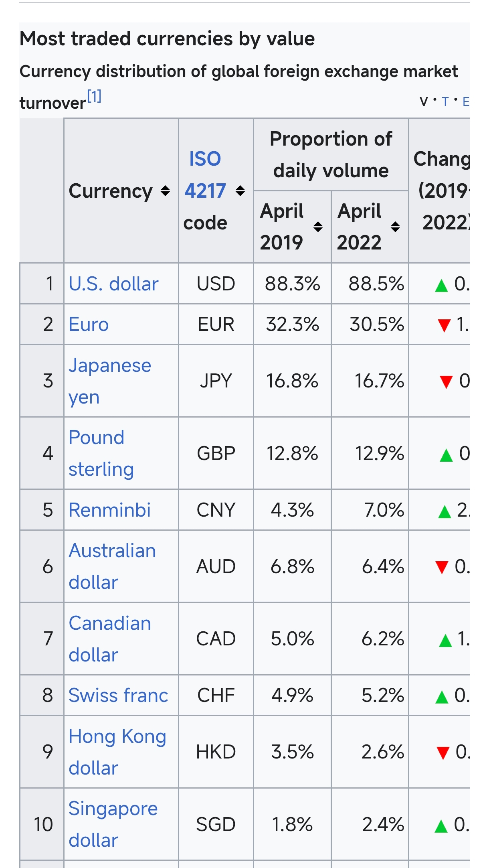This screenshot has height=868, width=489.
Task: Sort by April 2019 column arrows
Action: tap(318, 227)
